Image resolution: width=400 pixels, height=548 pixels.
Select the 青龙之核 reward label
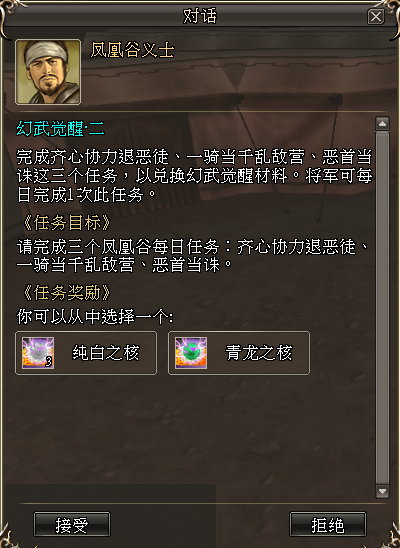coord(259,353)
